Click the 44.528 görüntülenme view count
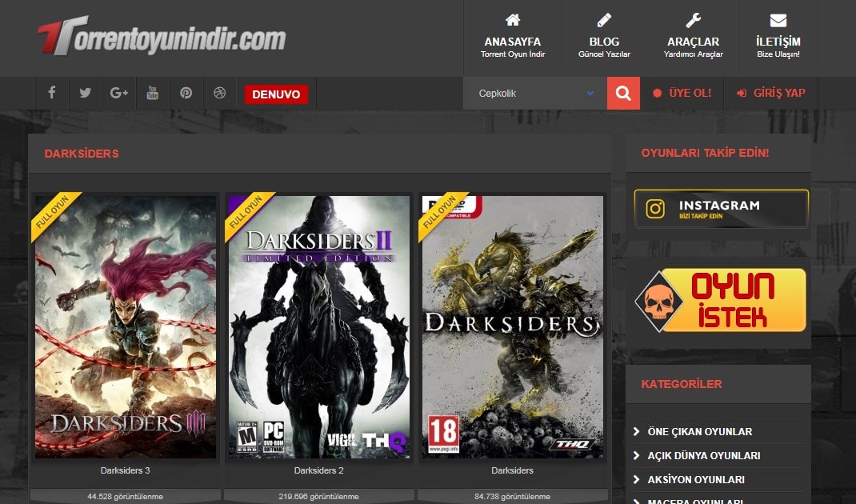Image resolution: width=856 pixels, height=504 pixels. click(126, 496)
